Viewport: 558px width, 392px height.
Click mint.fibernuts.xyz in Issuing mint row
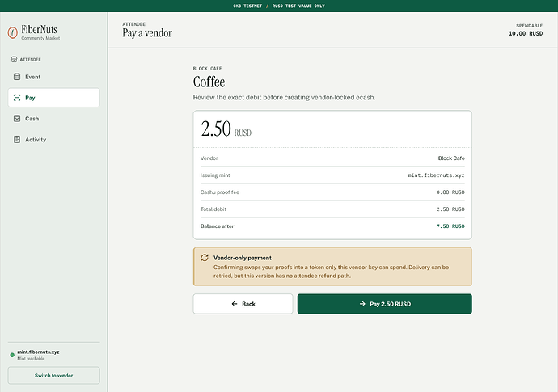point(436,175)
